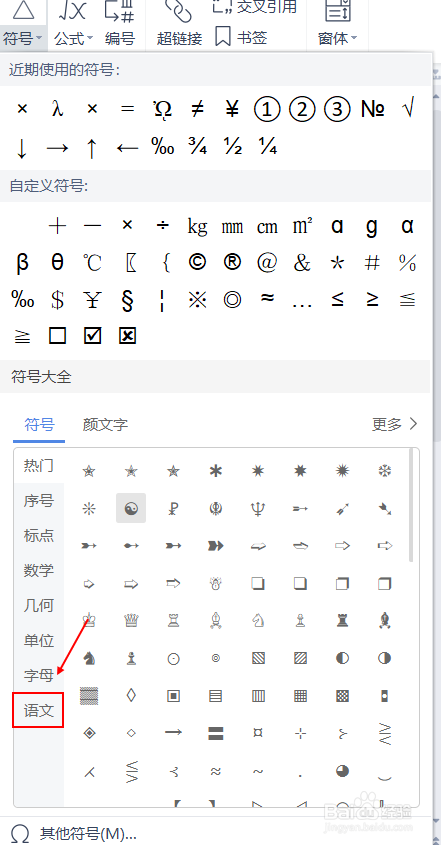Insert the ¾ fraction symbol
The image size is (441, 845).
[x=197, y=146]
